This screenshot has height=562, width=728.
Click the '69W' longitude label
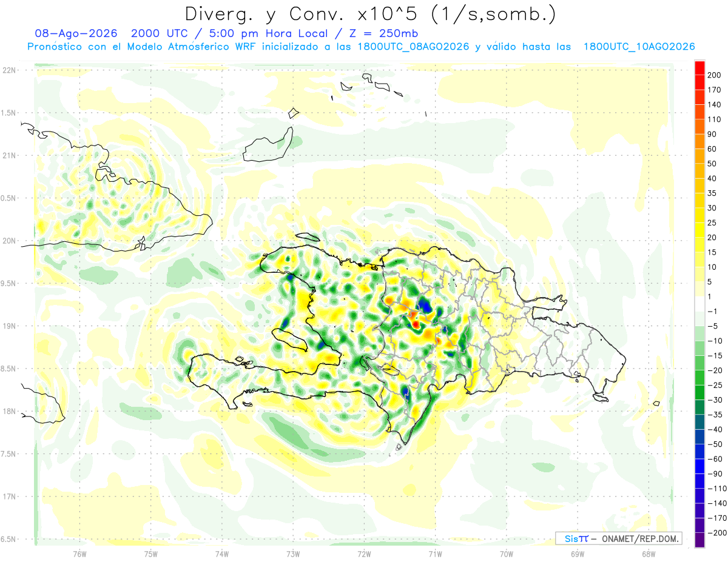(578, 554)
